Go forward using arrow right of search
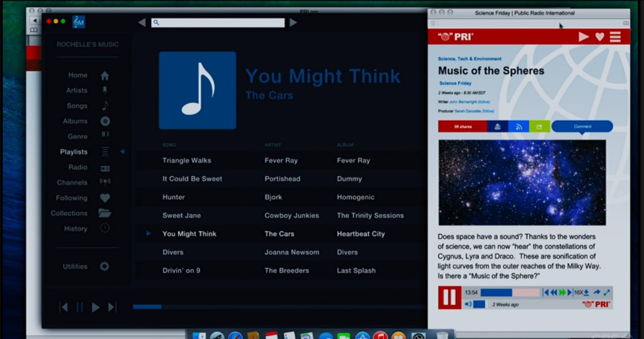Viewport: 644px width, 339px height. pos(293,22)
